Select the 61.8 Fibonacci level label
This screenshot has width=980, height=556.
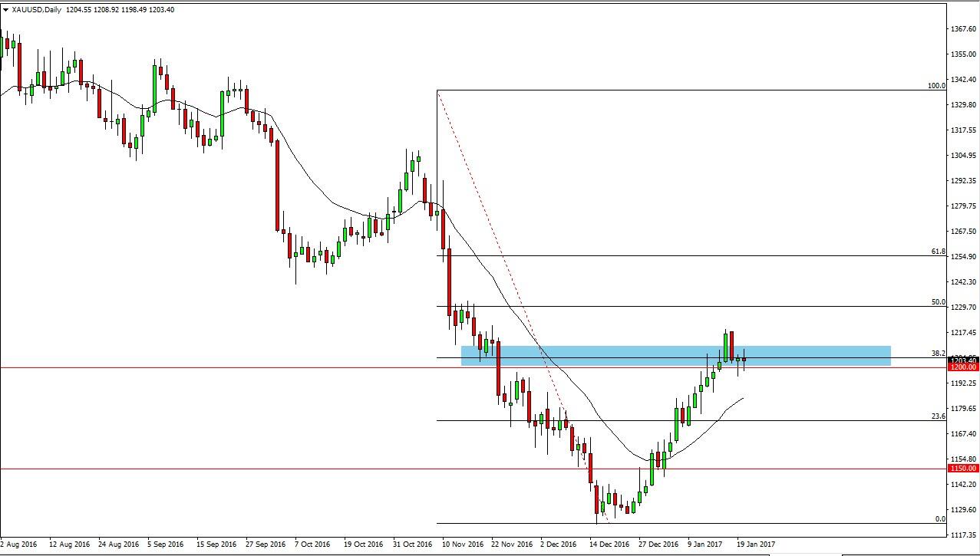click(938, 252)
